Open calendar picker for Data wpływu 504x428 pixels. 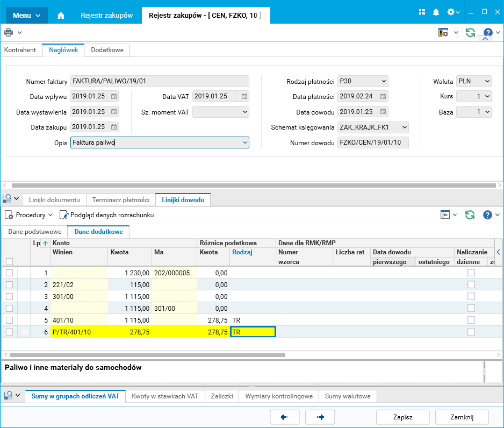114,97
